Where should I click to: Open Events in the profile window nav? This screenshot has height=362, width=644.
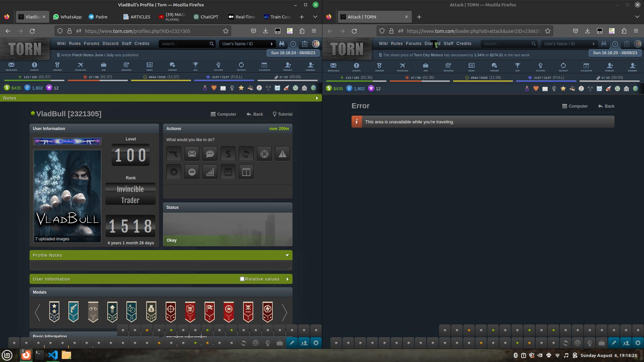[x=34, y=66]
